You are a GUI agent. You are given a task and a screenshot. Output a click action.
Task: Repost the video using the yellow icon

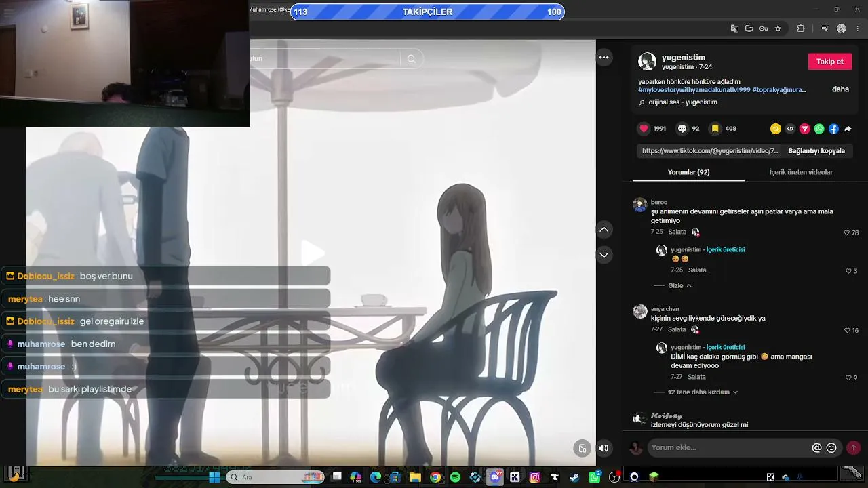pos(776,129)
